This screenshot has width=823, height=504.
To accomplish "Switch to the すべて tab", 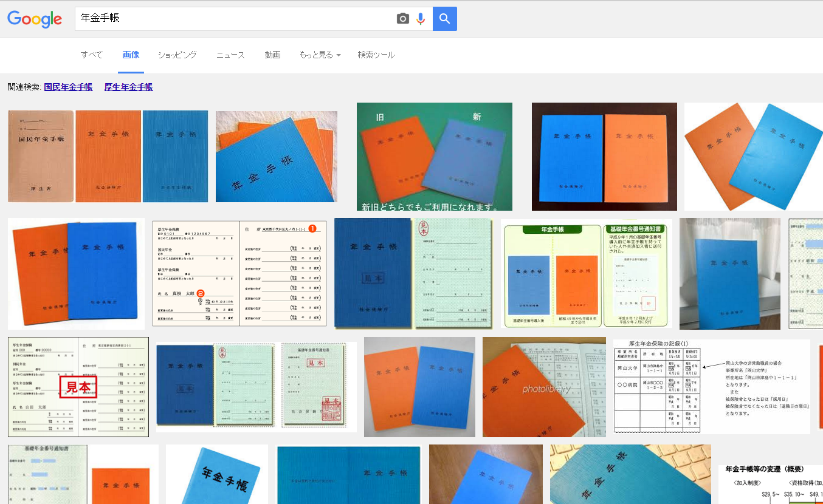I will (x=92, y=55).
